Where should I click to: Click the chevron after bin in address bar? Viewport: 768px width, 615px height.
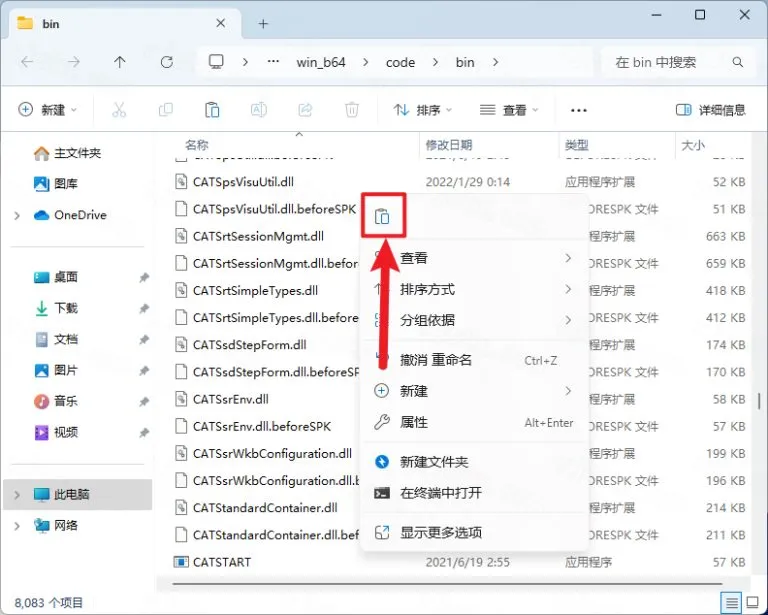click(x=496, y=62)
